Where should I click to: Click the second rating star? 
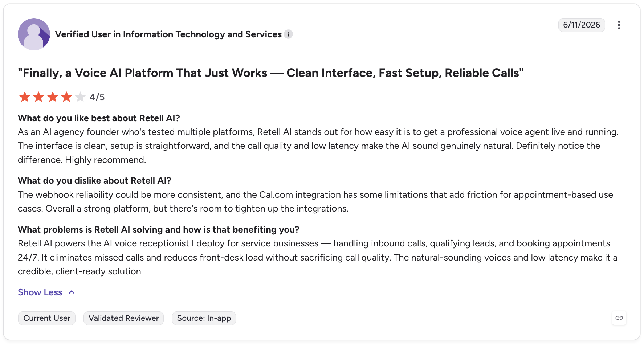pyautogui.click(x=38, y=97)
